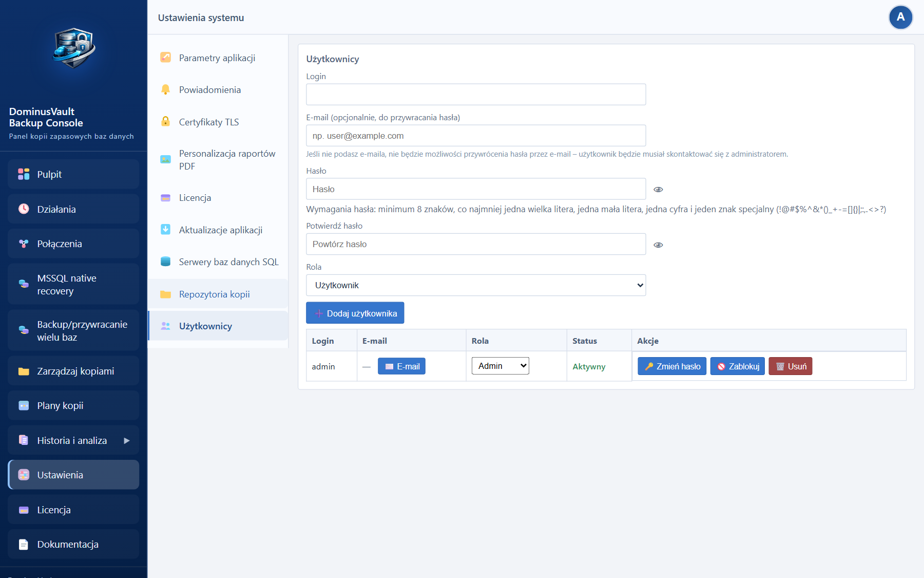
Task: Open Ustawienia in the sidebar
Action: coord(73,475)
